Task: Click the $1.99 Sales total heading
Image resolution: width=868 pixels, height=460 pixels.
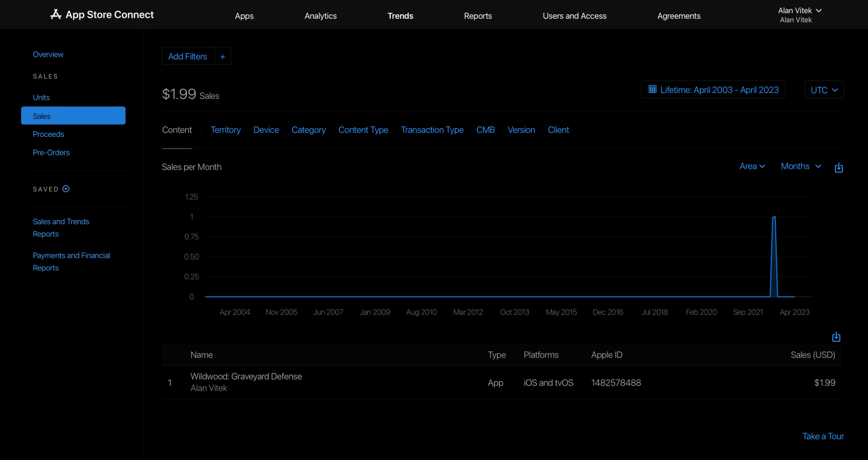Action: tap(191, 94)
